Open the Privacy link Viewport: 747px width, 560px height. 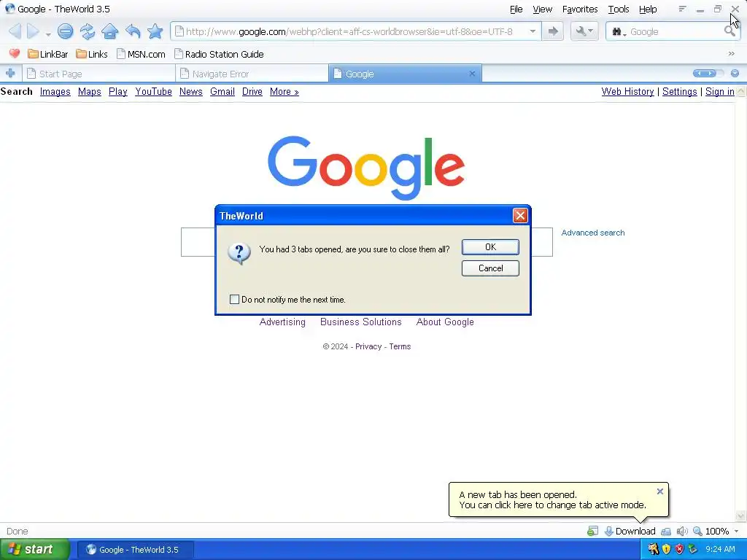point(368,346)
